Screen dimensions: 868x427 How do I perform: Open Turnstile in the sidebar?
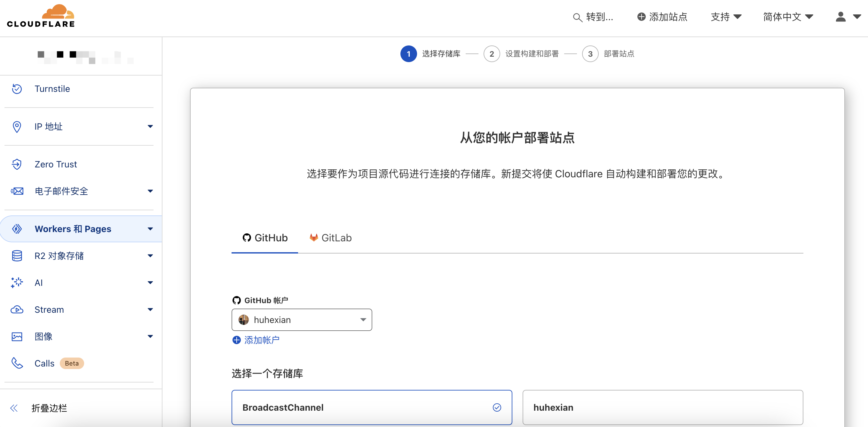point(52,89)
